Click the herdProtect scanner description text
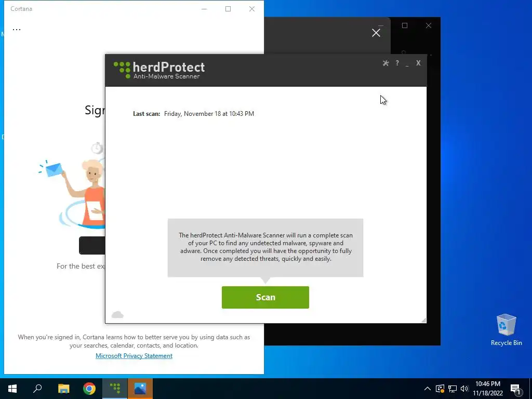 265,247
